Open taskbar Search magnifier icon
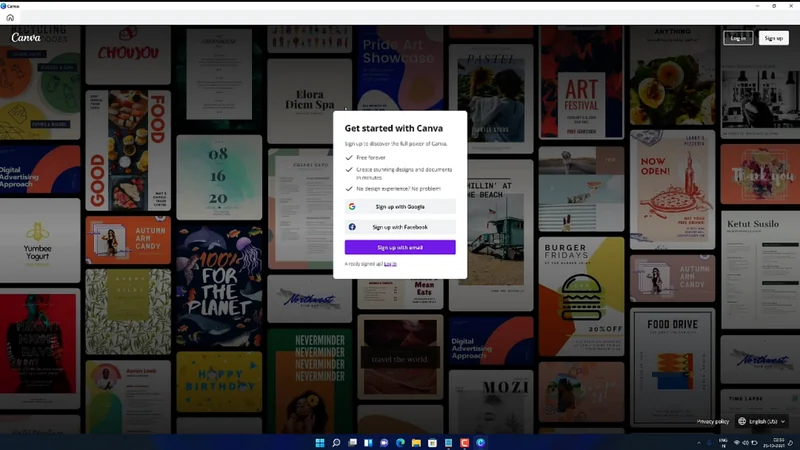800x450 pixels. tap(336, 442)
